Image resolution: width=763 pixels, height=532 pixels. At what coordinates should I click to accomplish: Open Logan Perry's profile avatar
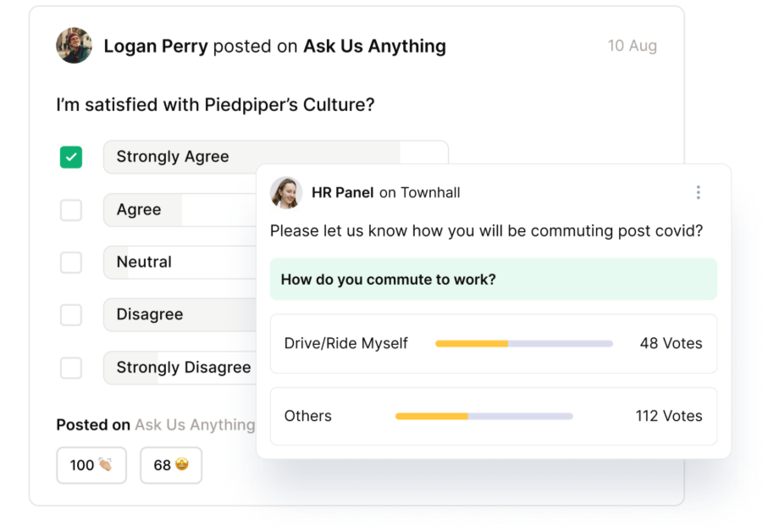point(74,46)
